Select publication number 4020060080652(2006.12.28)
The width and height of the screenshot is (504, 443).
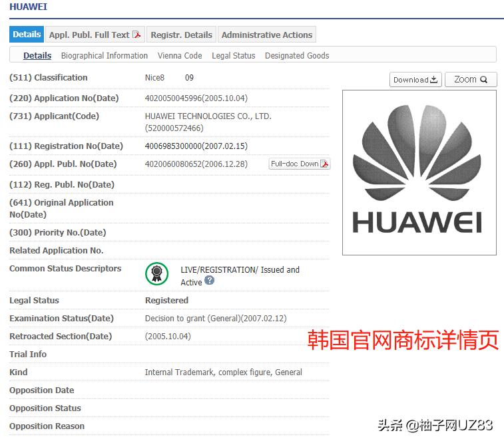196,164
